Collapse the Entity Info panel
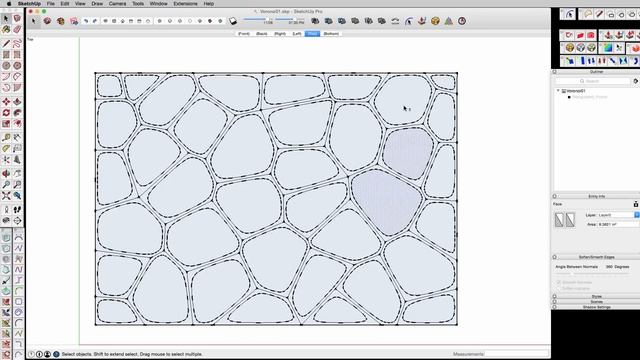640x360 pixels. pyautogui.click(x=554, y=196)
